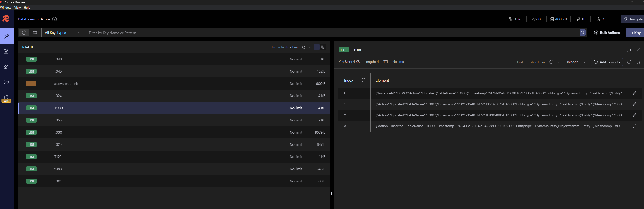
Task: Expand auto-refresh options for key list
Action: [309, 47]
